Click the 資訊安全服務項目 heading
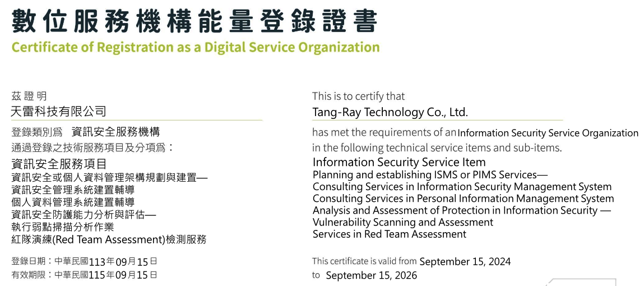 [x=59, y=164]
